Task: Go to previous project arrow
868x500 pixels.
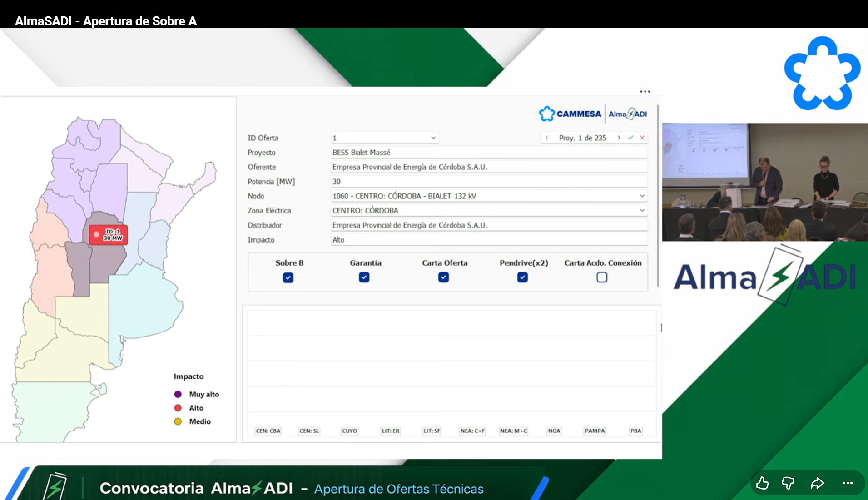Action: point(547,138)
